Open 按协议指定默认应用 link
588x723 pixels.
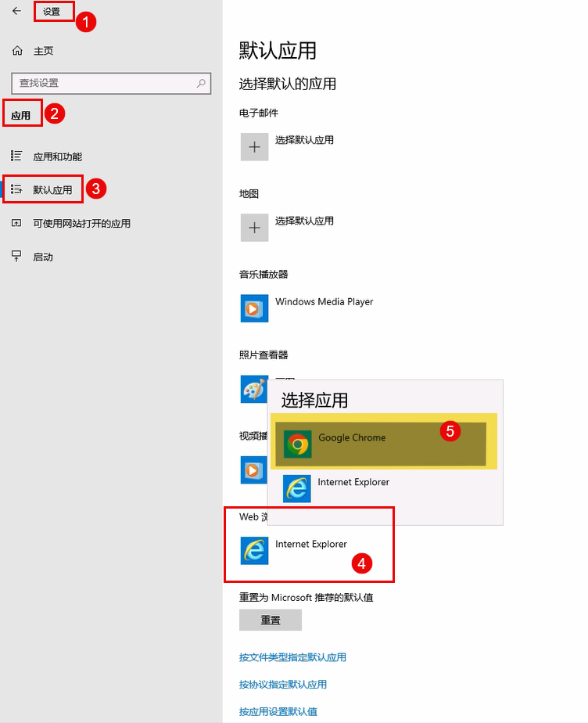pyautogui.click(x=283, y=685)
